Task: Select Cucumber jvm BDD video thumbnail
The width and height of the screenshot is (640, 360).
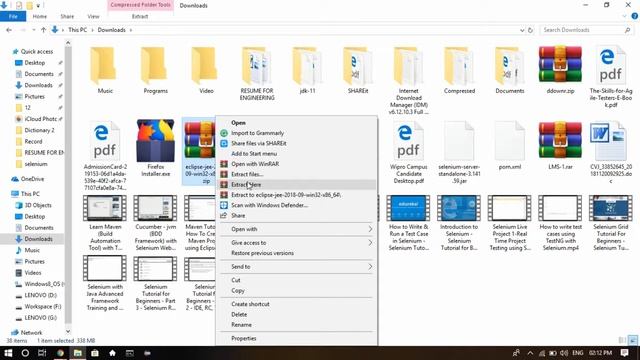Action: [155, 208]
